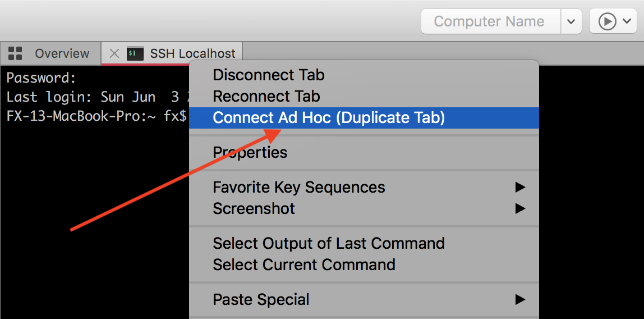Close the SSH Localhost tab
Image resolution: width=644 pixels, height=319 pixels.
pos(114,53)
